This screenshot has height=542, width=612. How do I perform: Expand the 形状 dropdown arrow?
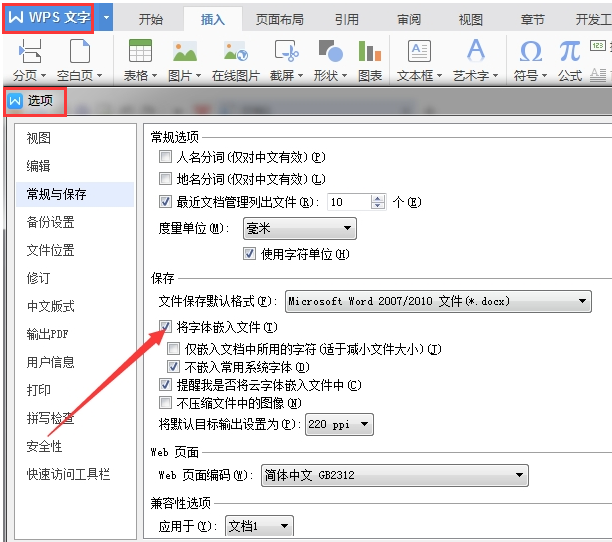pyautogui.click(x=344, y=75)
